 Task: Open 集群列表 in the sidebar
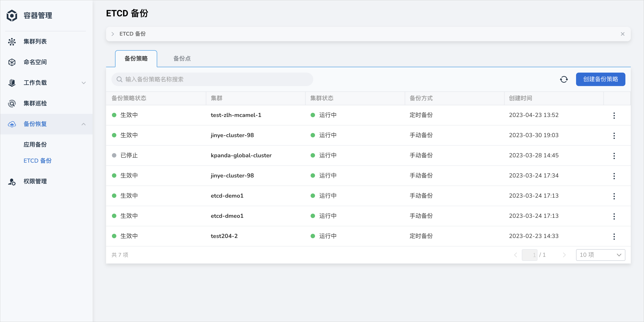(35, 42)
